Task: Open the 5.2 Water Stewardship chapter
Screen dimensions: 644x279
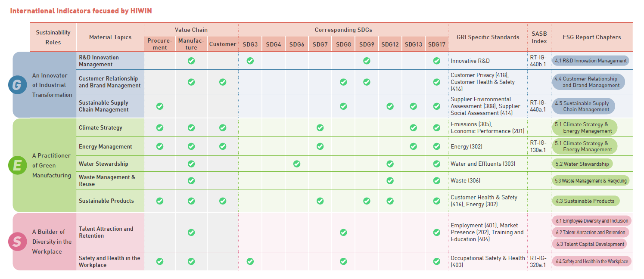Action: tap(582, 164)
